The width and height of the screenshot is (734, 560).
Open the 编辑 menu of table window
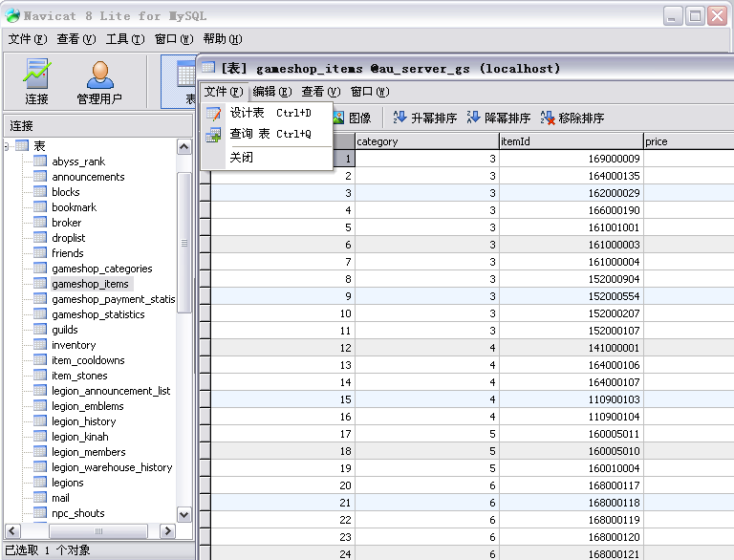[271, 92]
